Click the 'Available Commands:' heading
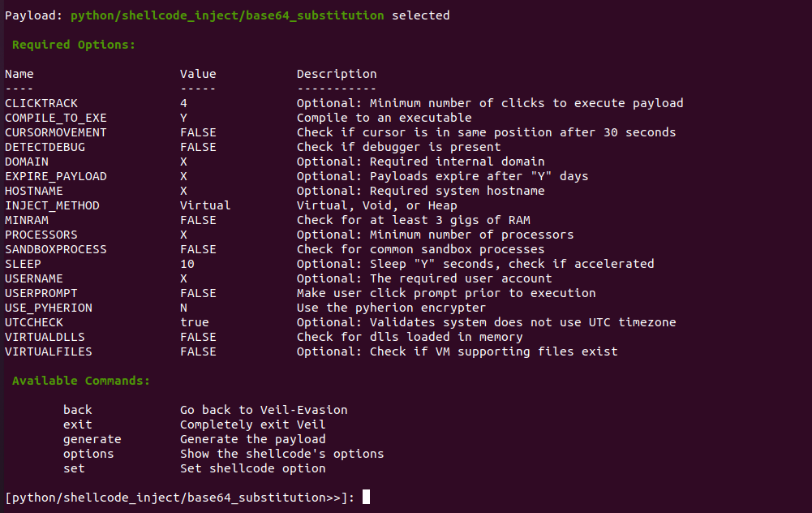The height and width of the screenshot is (513, 812). pyautogui.click(x=81, y=381)
